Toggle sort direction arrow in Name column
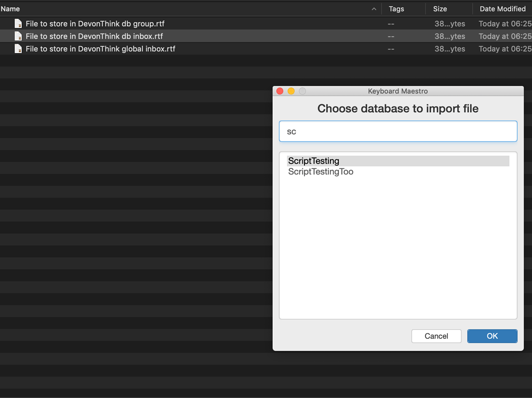Viewport: 532px width, 398px height. pyautogui.click(x=374, y=9)
